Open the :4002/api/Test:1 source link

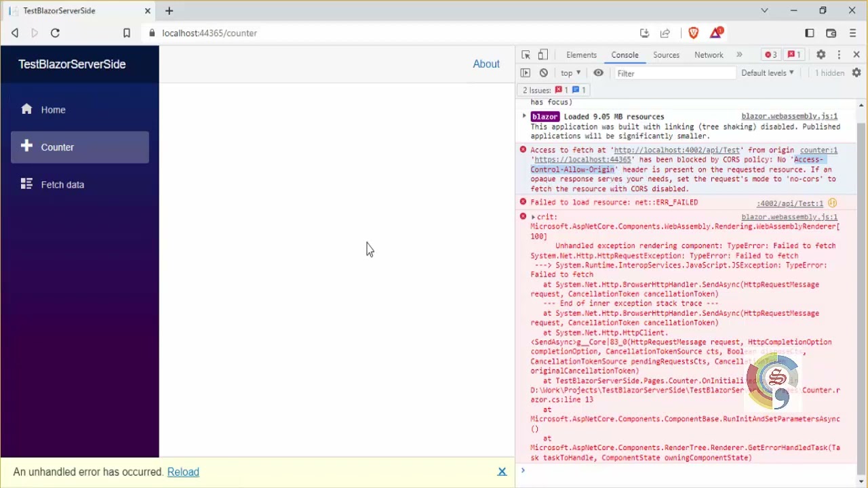click(789, 203)
